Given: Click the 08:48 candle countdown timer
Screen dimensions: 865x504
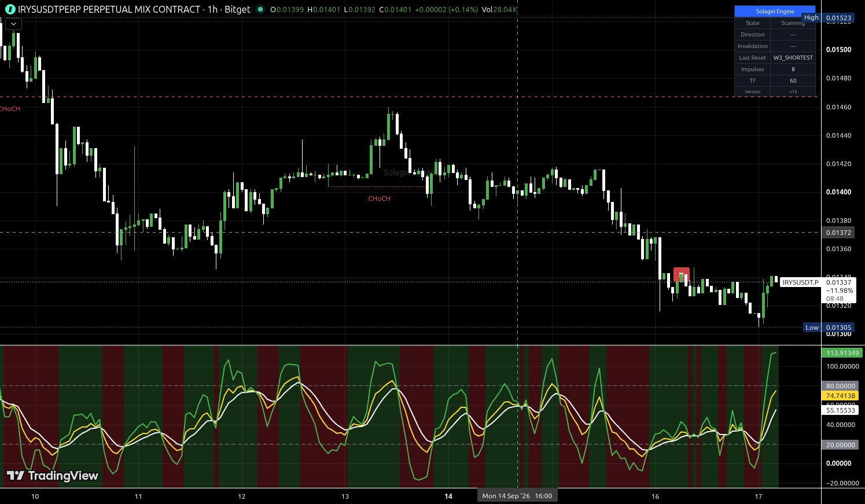Looking at the screenshot, I should [x=835, y=299].
